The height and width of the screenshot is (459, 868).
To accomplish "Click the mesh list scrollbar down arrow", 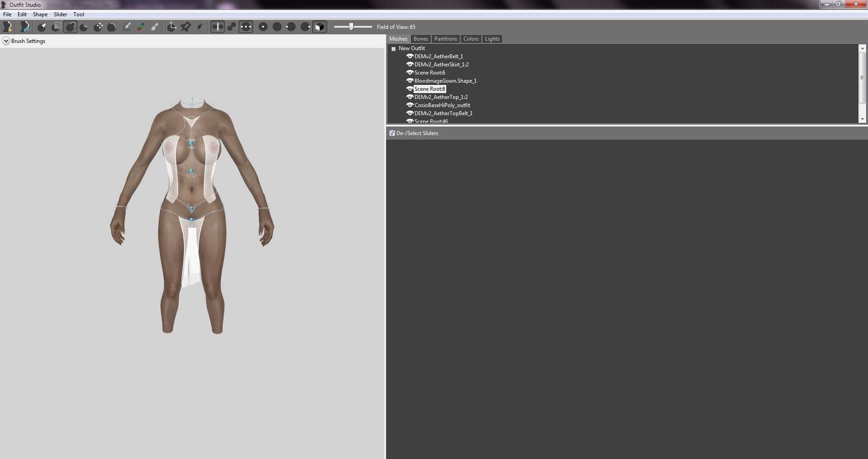I will click(x=862, y=119).
